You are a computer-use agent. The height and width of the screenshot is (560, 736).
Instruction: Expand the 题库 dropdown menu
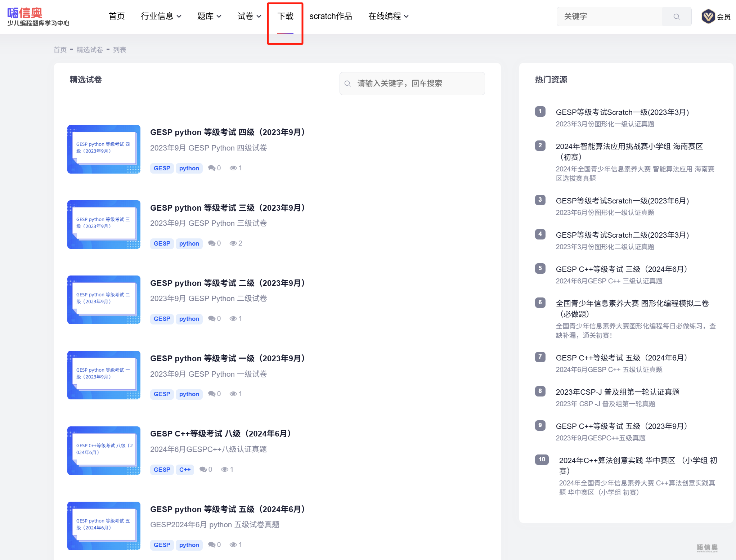pyautogui.click(x=209, y=16)
